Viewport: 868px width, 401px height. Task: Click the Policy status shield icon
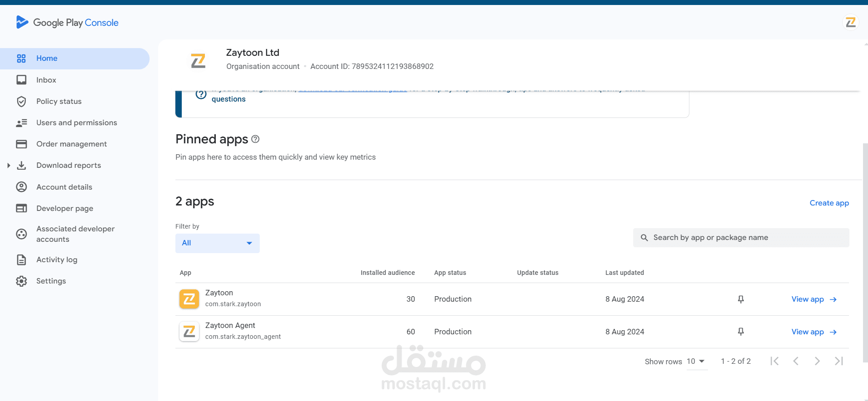(x=21, y=101)
